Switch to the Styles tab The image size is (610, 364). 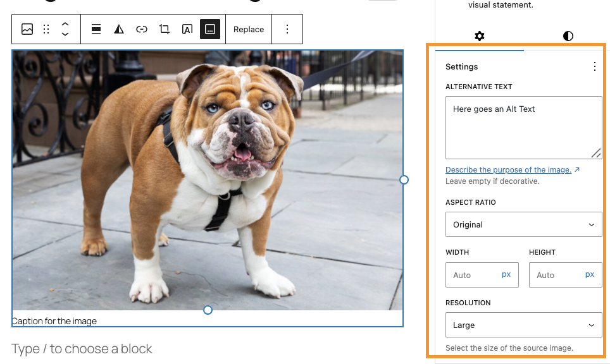click(x=568, y=36)
